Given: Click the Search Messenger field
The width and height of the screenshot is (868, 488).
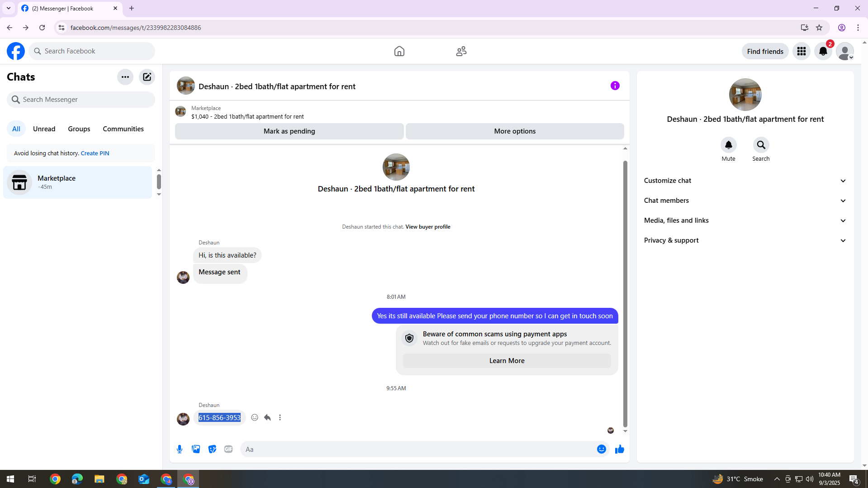Looking at the screenshot, I should click(81, 100).
